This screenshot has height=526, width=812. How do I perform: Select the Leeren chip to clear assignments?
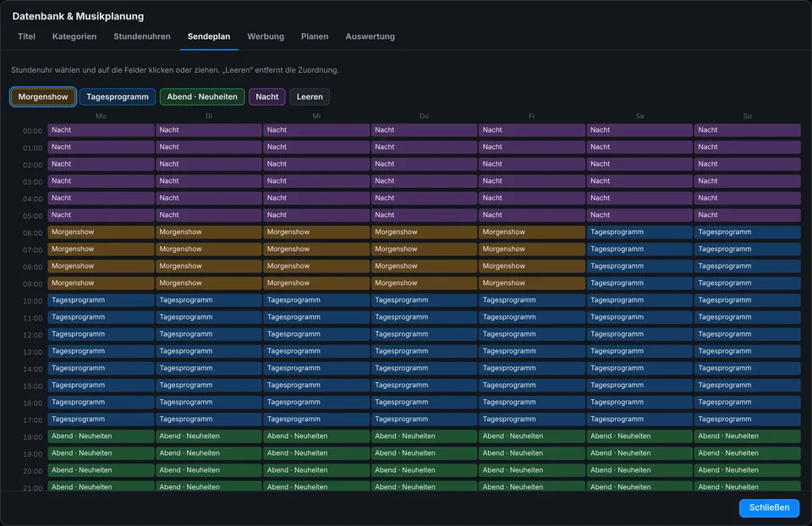point(310,96)
